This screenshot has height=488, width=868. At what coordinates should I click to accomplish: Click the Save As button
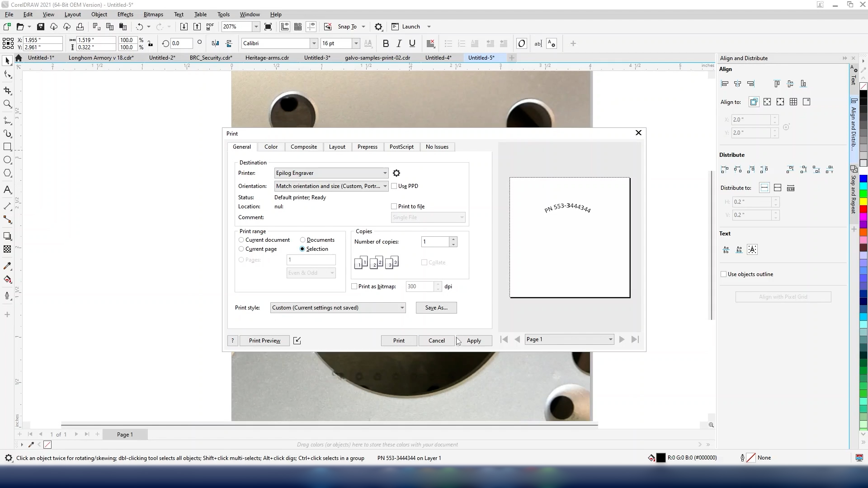(x=436, y=308)
